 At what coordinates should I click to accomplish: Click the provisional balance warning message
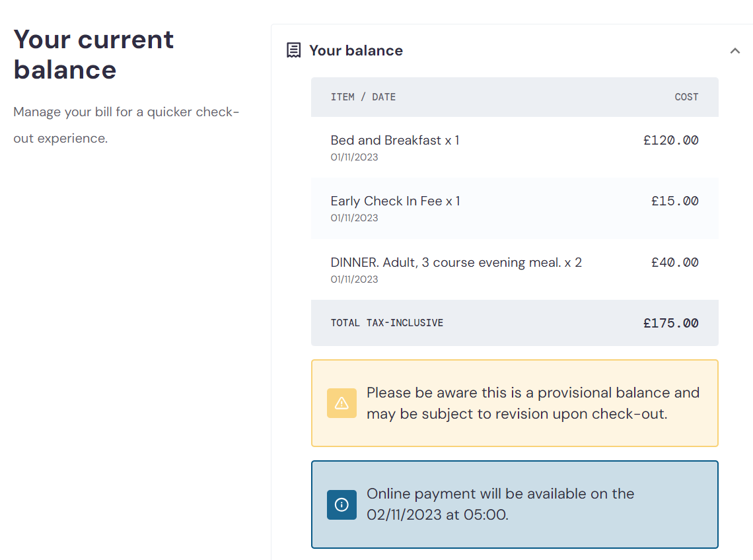(532, 403)
